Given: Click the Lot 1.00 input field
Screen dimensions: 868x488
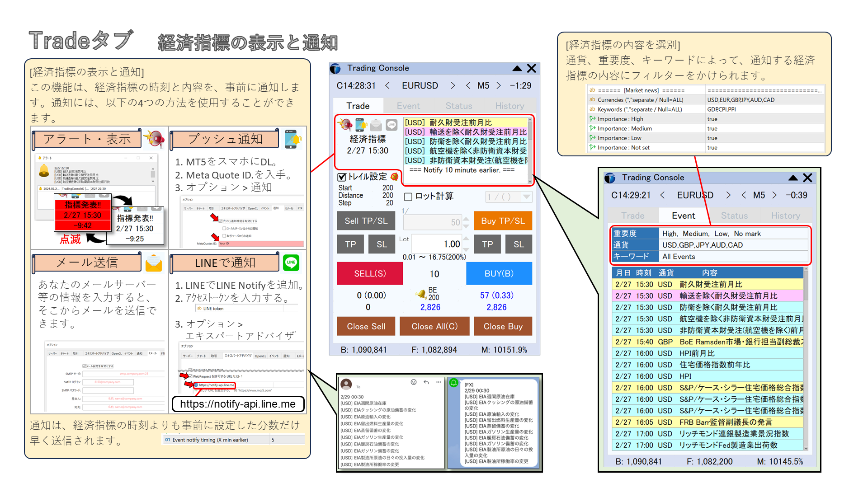Looking at the screenshot, I should [436, 244].
